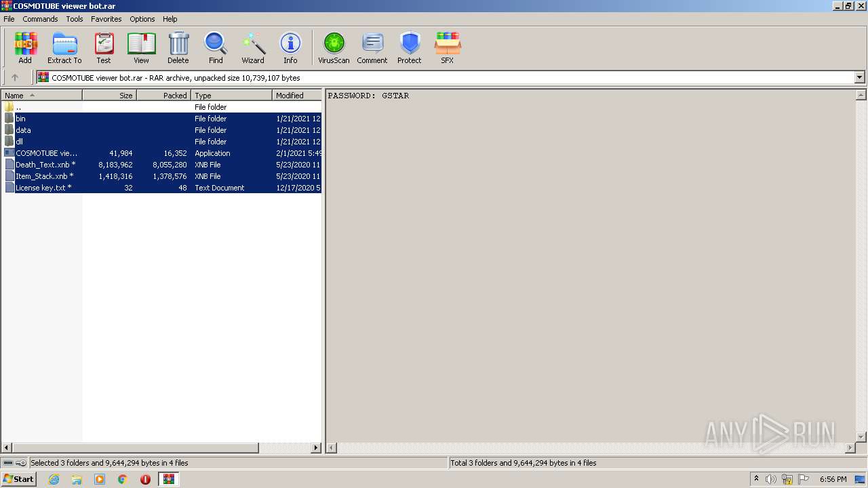Viewport: 868px width, 488px height.
Task: Open the Help menu
Action: coord(170,19)
